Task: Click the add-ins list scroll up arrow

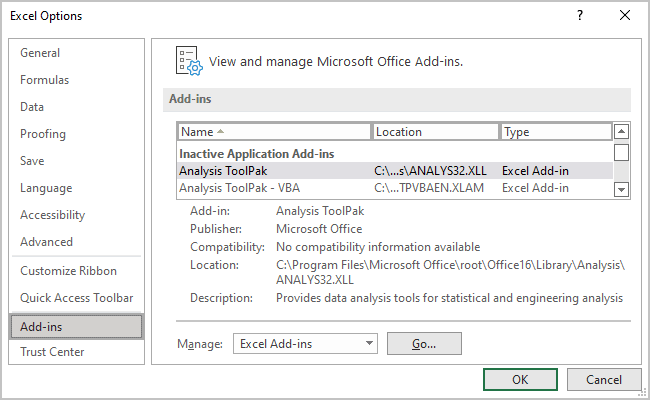Action: click(x=621, y=132)
